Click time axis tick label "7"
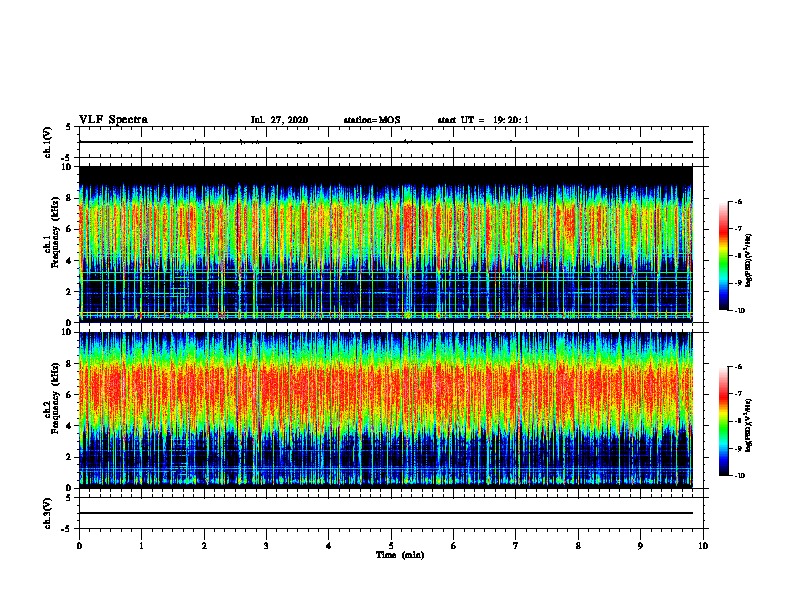The height and width of the screenshot is (612, 792). (516, 546)
